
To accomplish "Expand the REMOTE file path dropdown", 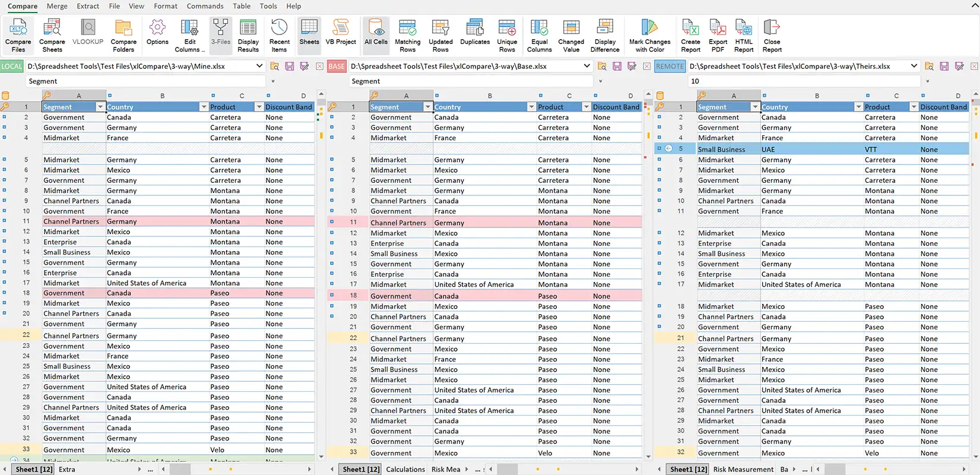I will coord(914,66).
